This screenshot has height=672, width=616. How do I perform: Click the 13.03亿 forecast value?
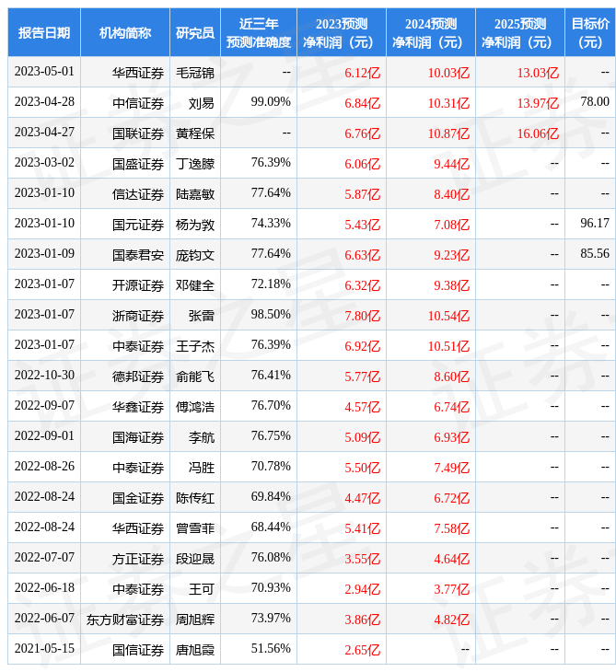tap(538, 73)
